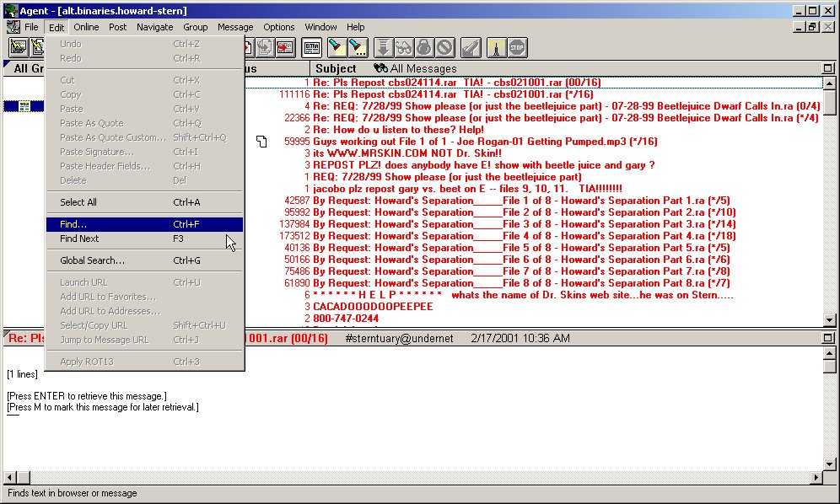
Task: Click the #sterntuary@undernet author in message header
Action: tap(399, 339)
